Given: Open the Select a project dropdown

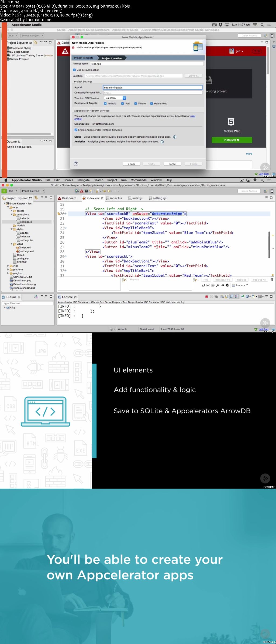Looking at the screenshot, I should pos(32,36).
